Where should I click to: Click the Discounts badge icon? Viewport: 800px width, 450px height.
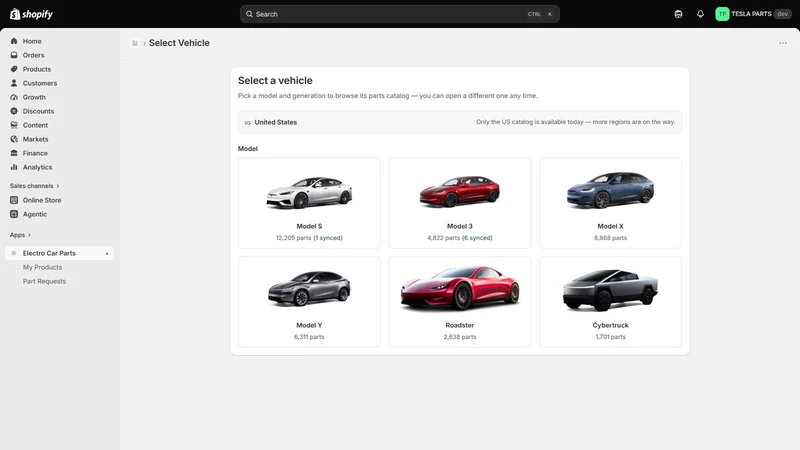[14, 111]
